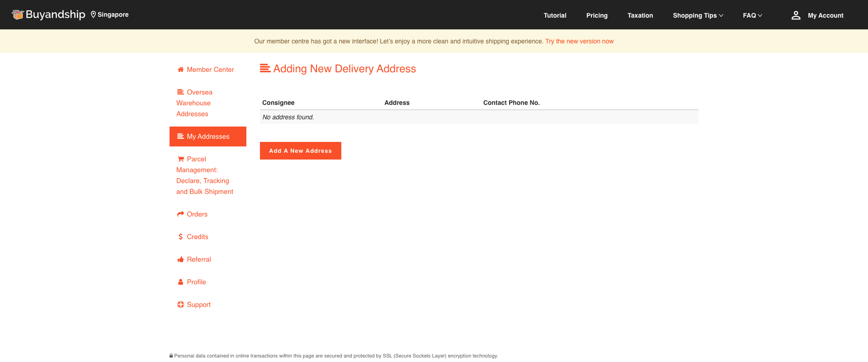The height and width of the screenshot is (362, 868).
Task: Select My Addresses sidebar item
Action: point(208,136)
